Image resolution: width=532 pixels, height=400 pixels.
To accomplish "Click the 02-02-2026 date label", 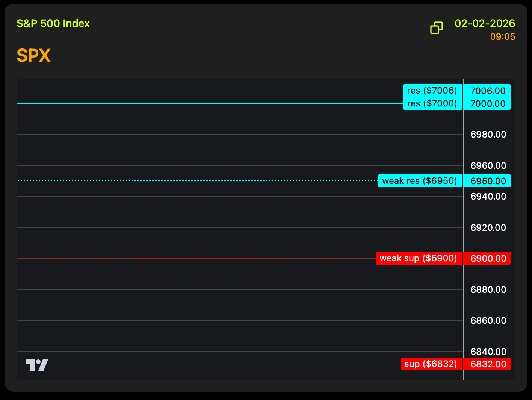I will 485,23.
